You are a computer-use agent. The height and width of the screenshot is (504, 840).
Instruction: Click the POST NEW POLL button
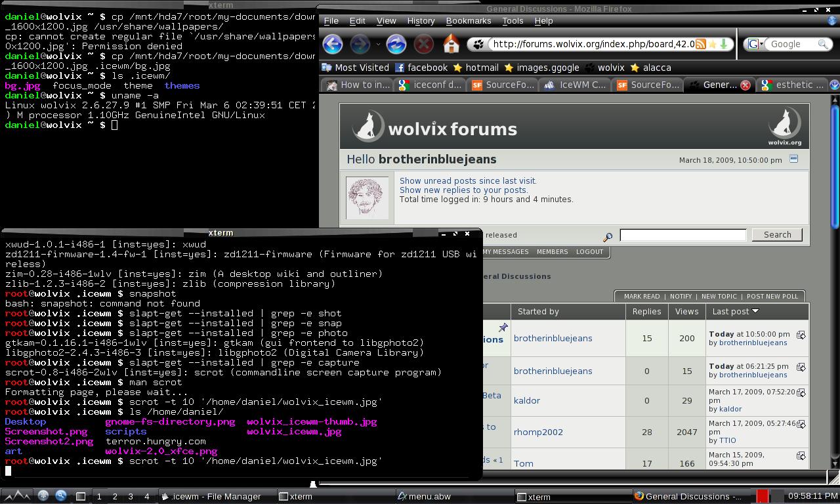coord(772,296)
